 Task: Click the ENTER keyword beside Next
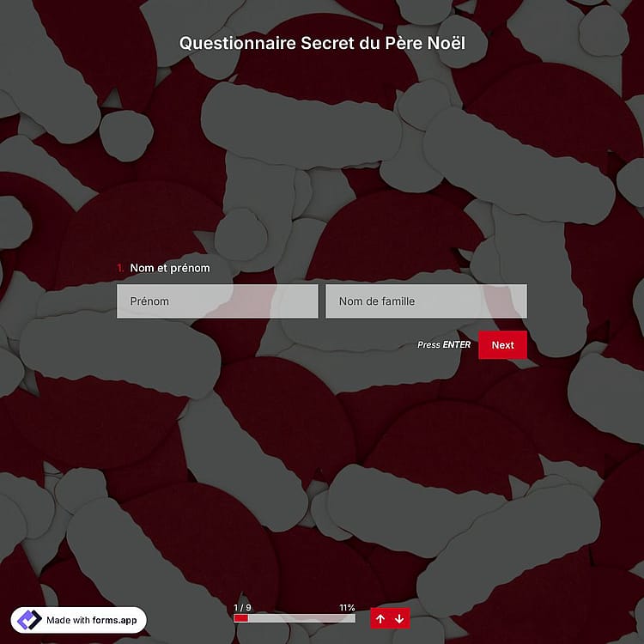tap(457, 344)
